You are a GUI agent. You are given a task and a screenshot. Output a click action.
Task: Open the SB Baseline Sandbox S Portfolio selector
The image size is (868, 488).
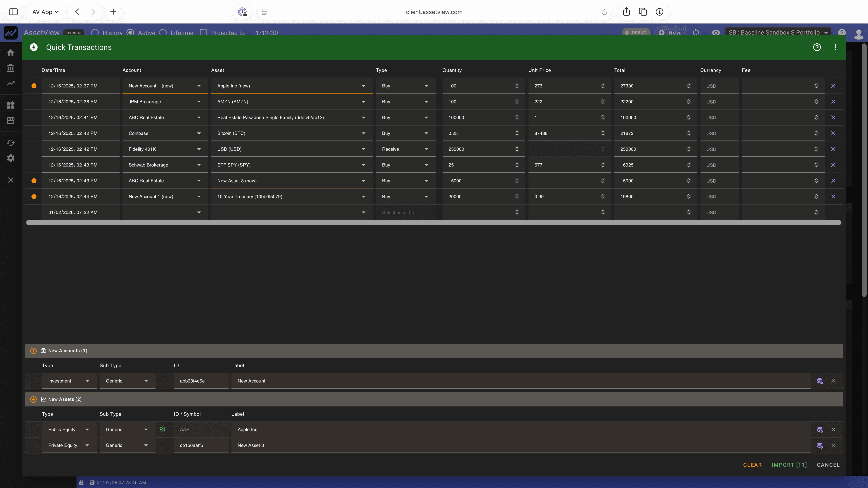coord(778,32)
